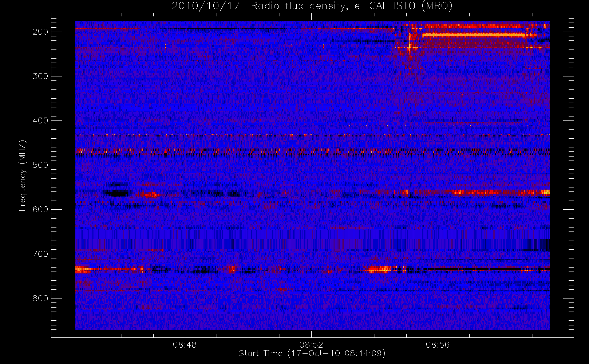This screenshot has height=364, width=589.
Task: Click the 500 frequency tick label
Action: [40, 165]
